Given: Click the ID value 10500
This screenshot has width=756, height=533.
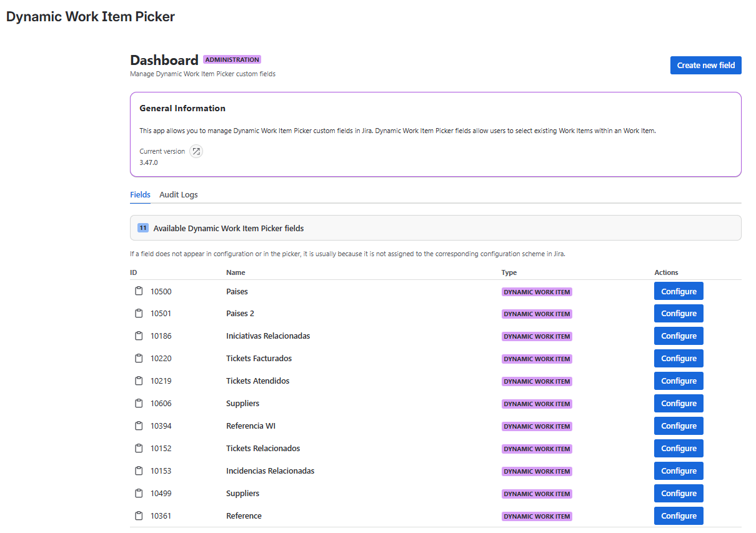Looking at the screenshot, I should point(161,292).
